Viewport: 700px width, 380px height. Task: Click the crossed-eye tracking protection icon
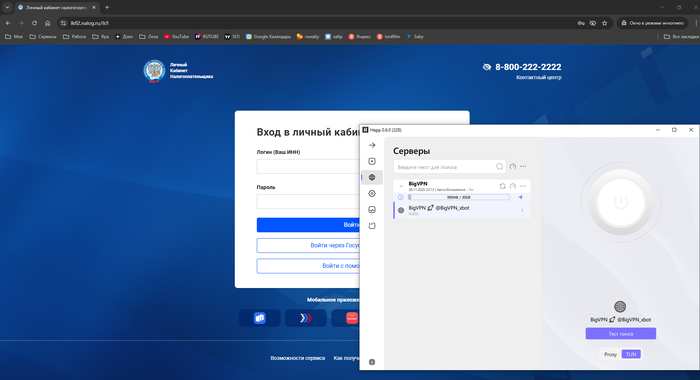(593, 23)
